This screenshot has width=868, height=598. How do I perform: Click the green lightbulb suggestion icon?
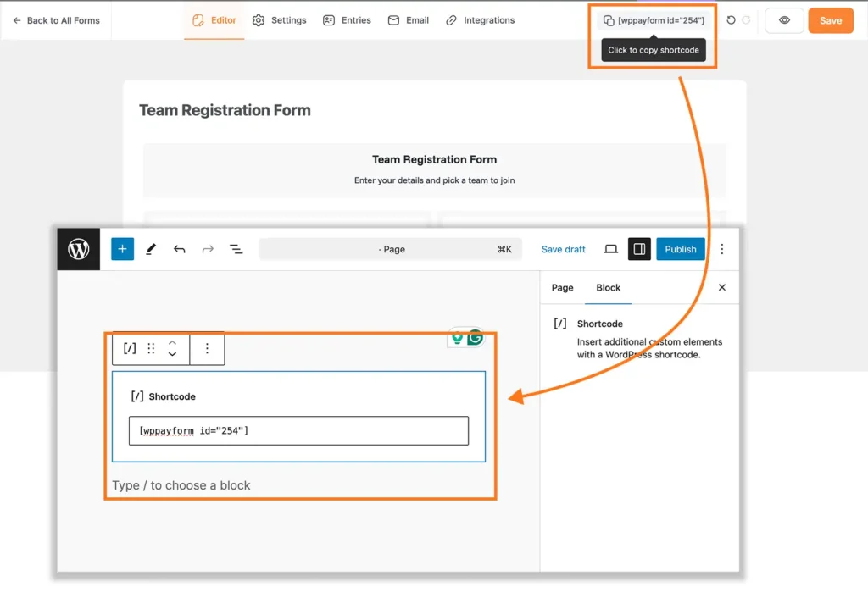tap(457, 337)
